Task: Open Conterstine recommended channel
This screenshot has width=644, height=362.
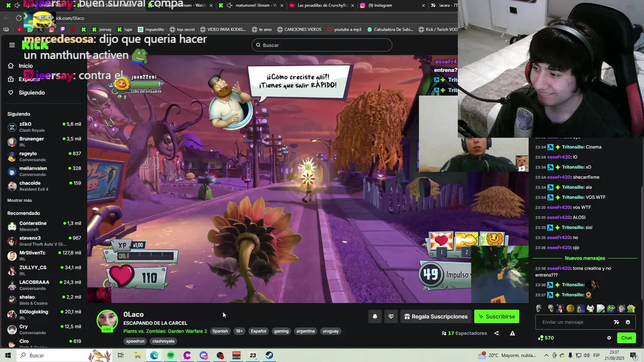Action: tap(44, 226)
